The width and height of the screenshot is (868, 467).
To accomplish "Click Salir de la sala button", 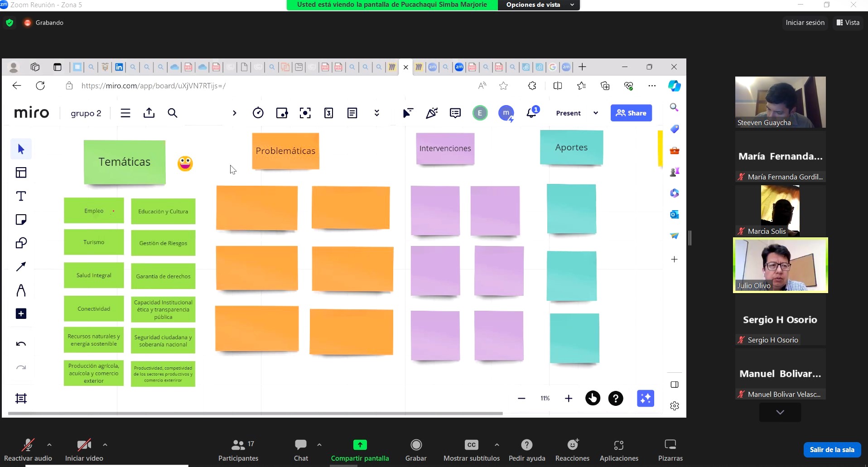I will (832, 450).
